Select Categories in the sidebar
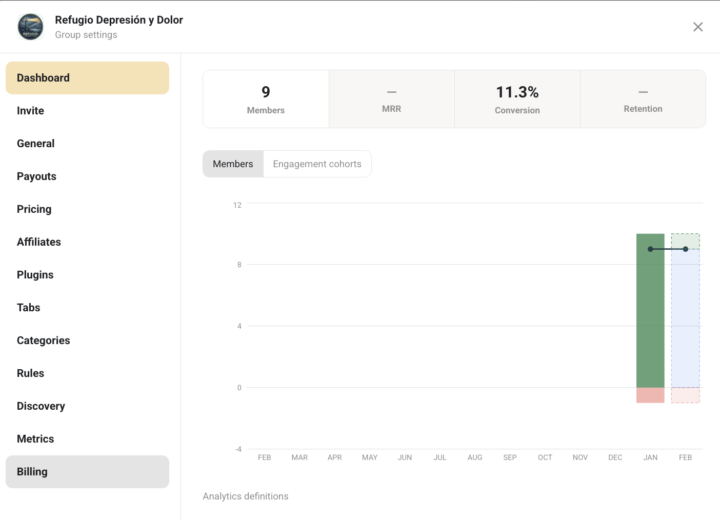720x520 pixels. (44, 341)
